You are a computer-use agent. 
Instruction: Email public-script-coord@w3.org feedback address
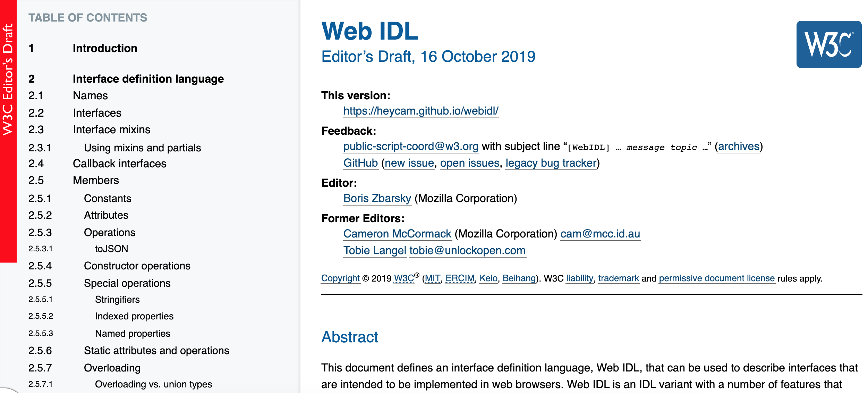411,146
